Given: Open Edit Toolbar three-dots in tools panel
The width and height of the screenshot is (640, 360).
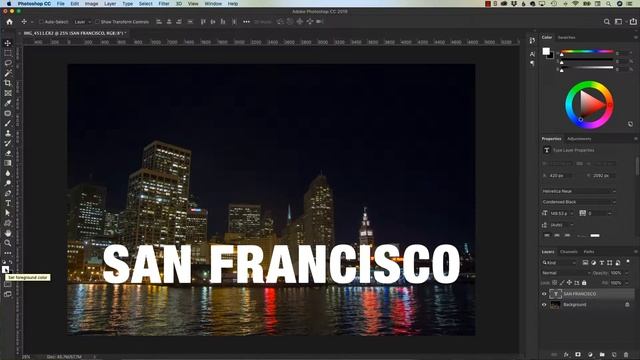Looking at the screenshot, I should (8, 253).
